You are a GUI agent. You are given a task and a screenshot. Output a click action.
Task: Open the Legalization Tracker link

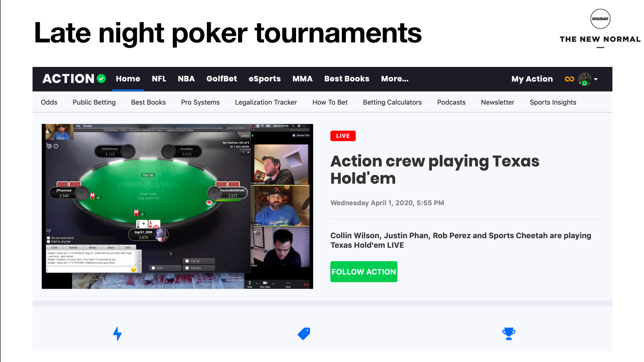coord(266,102)
